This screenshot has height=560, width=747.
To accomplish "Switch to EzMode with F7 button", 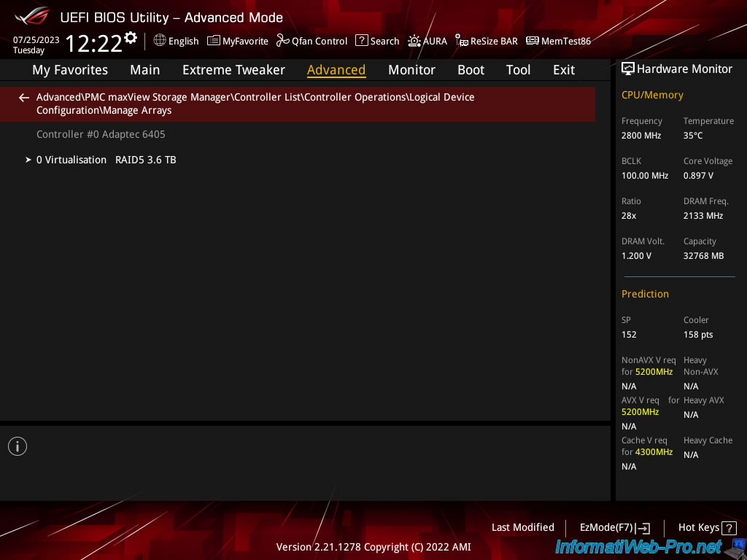I will click(x=614, y=527).
